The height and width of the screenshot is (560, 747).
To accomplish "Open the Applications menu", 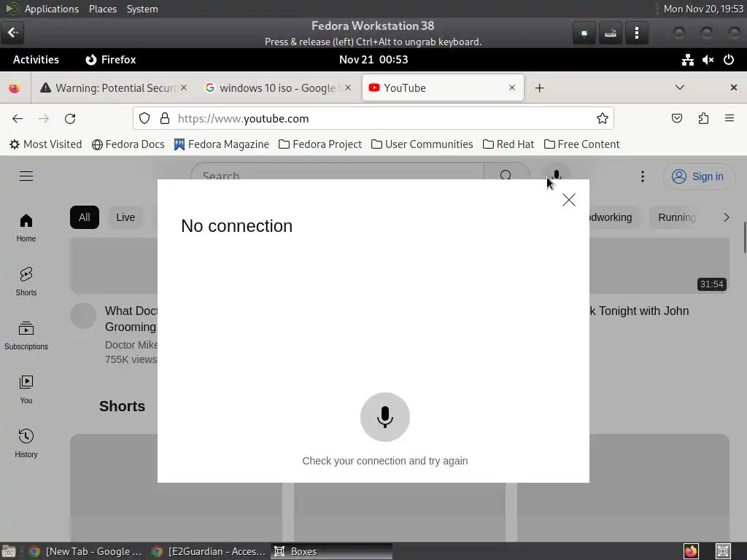I will (x=52, y=9).
